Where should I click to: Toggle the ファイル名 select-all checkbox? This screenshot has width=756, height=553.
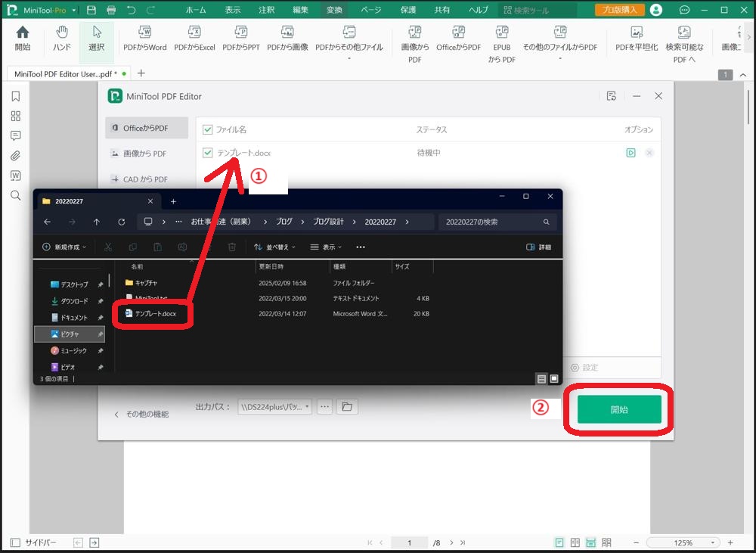(208, 129)
